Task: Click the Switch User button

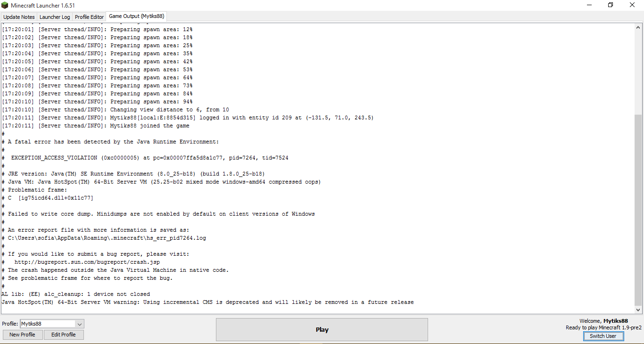Action: (x=603, y=336)
